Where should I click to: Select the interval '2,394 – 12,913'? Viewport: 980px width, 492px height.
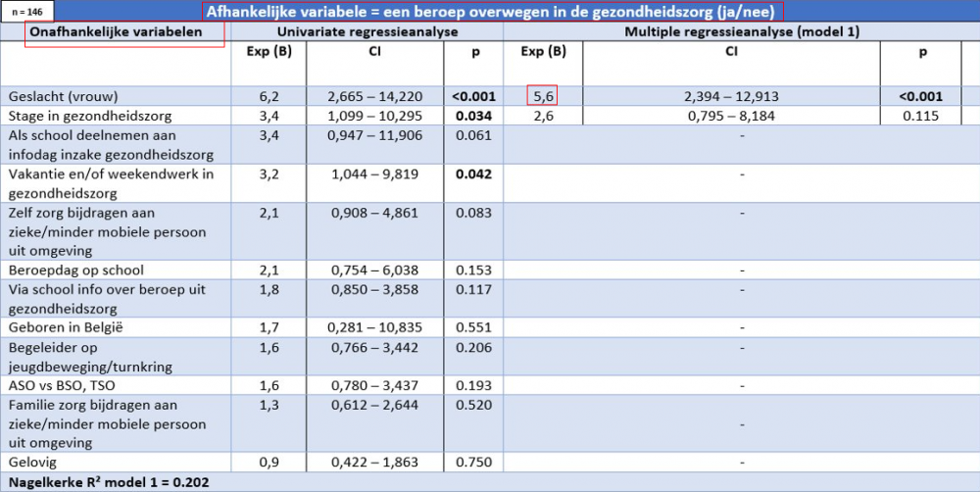point(731,96)
